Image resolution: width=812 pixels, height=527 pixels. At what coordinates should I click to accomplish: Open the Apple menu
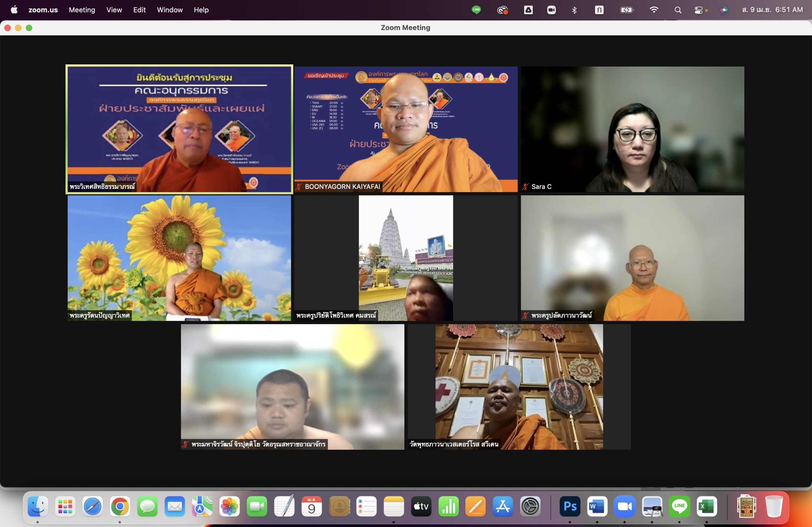[14, 10]
